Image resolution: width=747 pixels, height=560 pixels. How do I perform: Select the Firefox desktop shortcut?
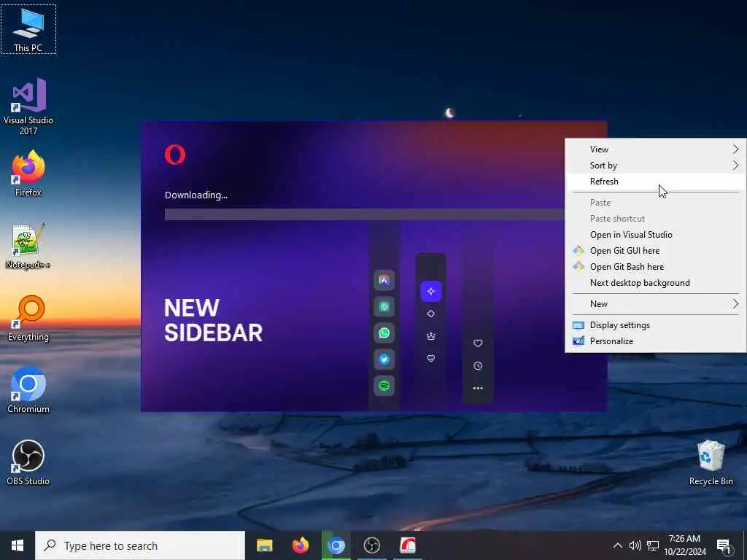28,174
